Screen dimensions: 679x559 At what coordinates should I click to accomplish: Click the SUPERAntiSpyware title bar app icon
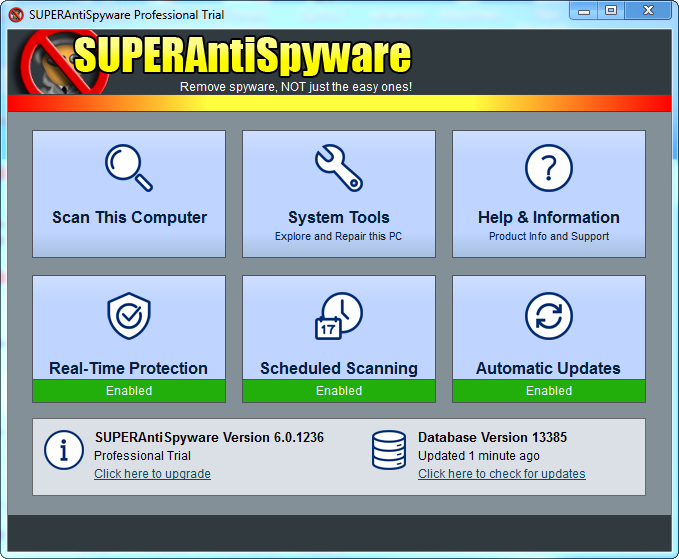click(16, 15)
